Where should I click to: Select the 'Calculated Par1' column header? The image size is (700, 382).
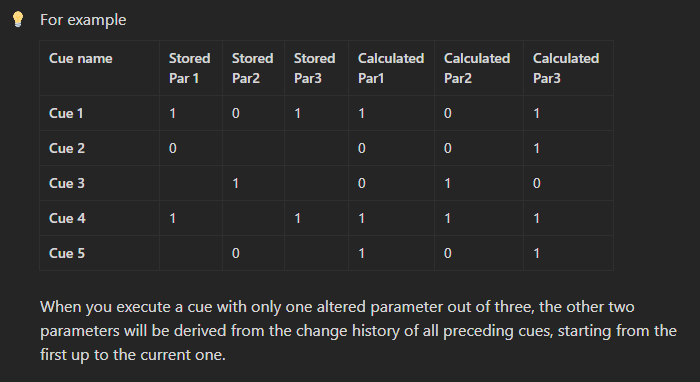click(391, 68)
